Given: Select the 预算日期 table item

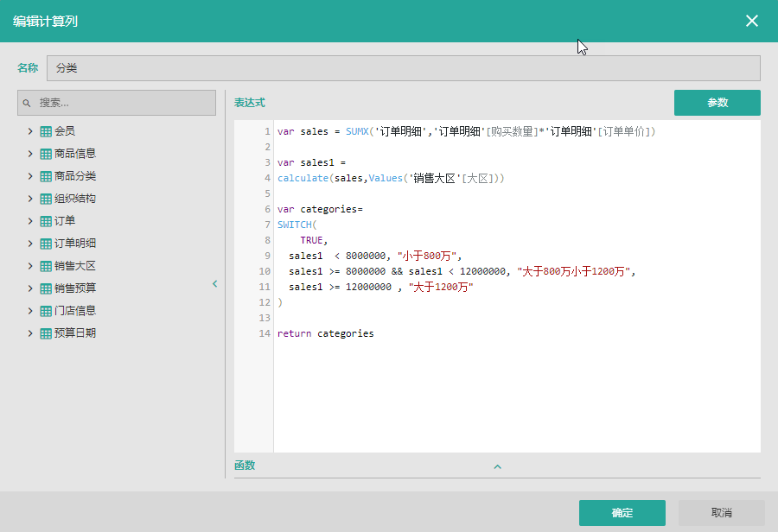Looking at the screenshot, I should pyautogui.click(x=75, y=333).
